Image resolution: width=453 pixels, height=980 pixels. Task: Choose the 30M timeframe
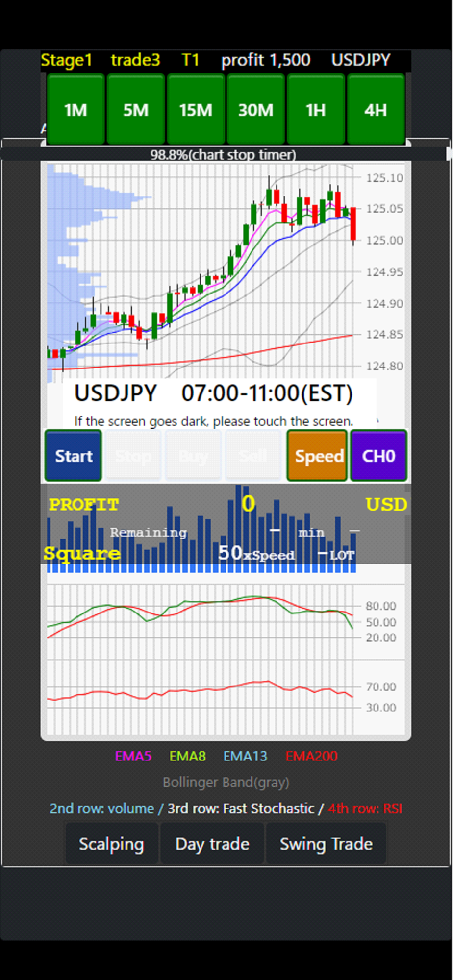[x=255, y=109]
